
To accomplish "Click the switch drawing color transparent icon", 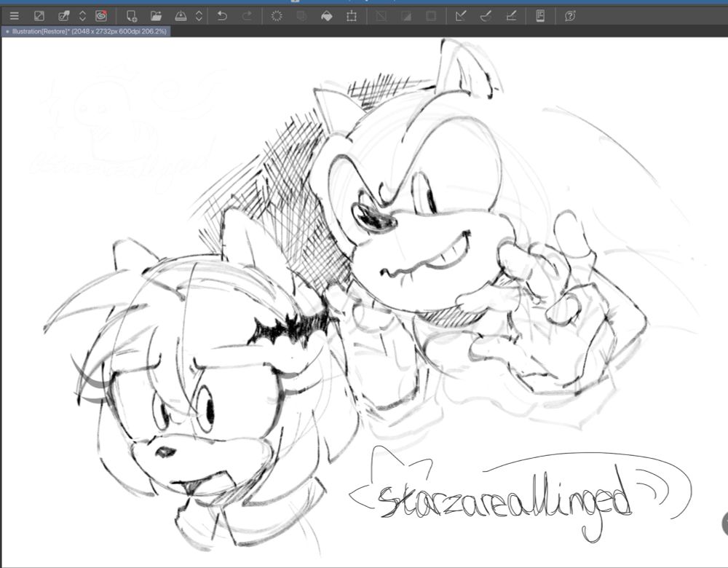I will coord(39,16).
